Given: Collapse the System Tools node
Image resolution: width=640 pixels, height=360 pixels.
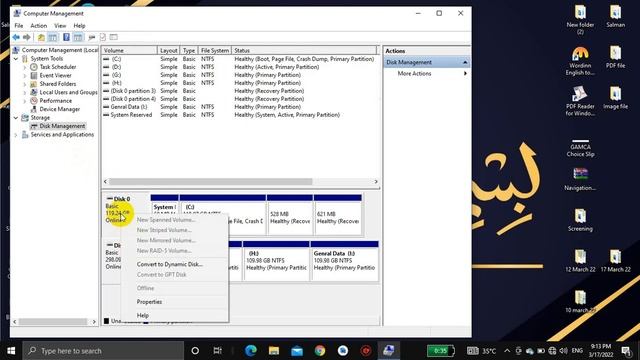Looking at the screenshot, I should coord(16,59).
